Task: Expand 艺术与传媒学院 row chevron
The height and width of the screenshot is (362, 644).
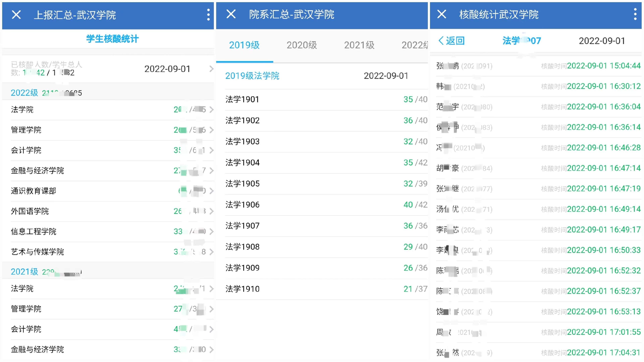Action: point(211,252)
